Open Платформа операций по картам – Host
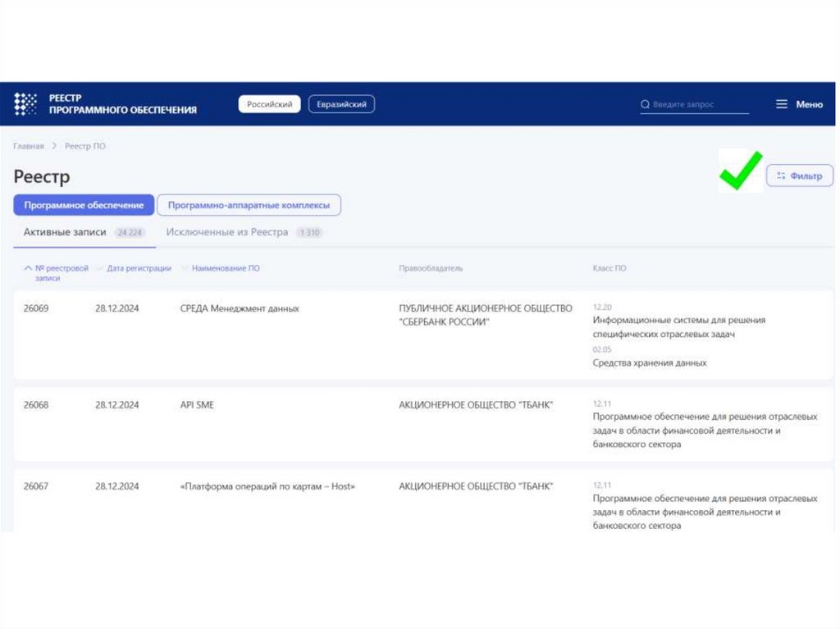 [x=267, y=486]
